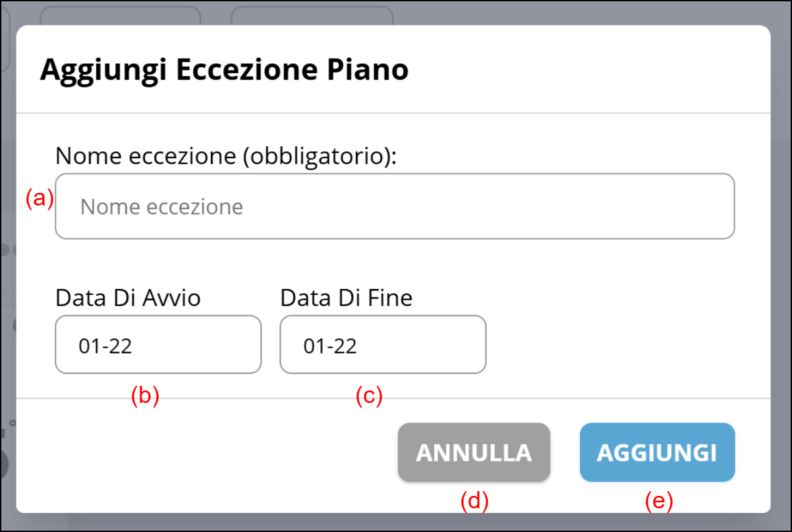The image size is (792, 532).
Task: Click the red (a) annotation marker
Action: (39, 198)
